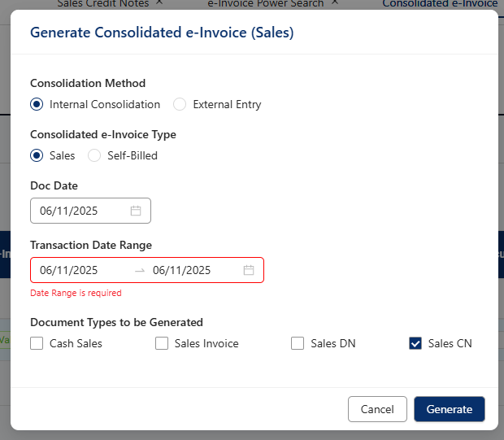
Task: Click the Generate button
Action: tap(449, 409)
